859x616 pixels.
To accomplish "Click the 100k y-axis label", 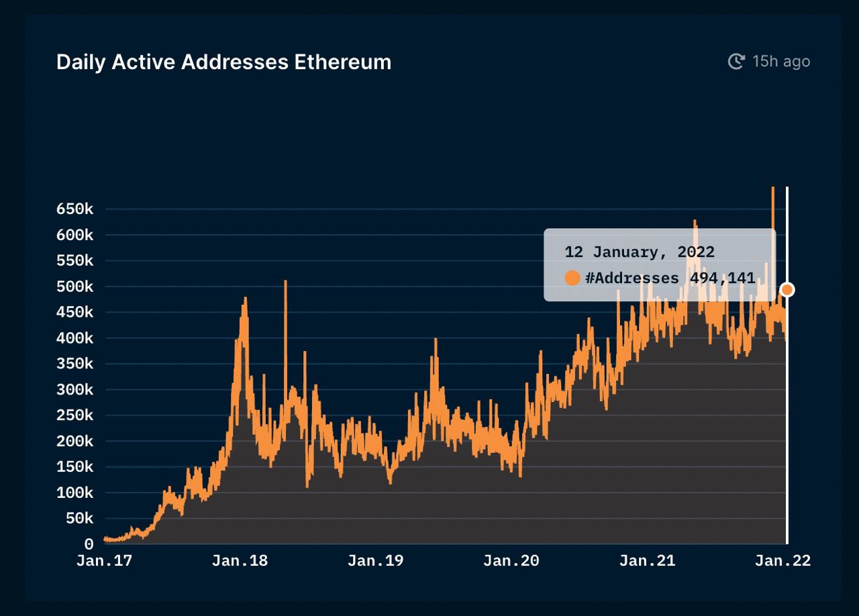I will click(x=74, y=493).
